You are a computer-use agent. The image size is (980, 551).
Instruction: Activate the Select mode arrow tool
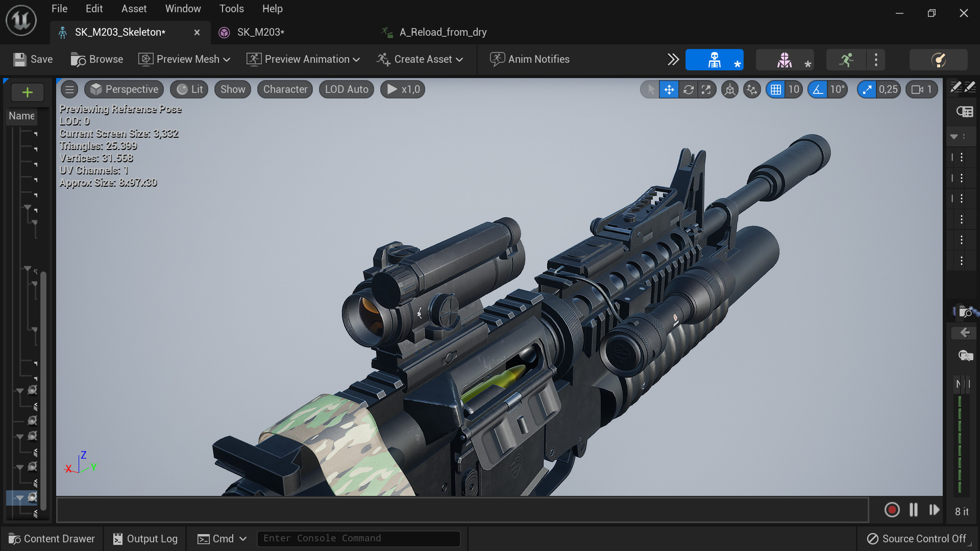click(650, 90)
